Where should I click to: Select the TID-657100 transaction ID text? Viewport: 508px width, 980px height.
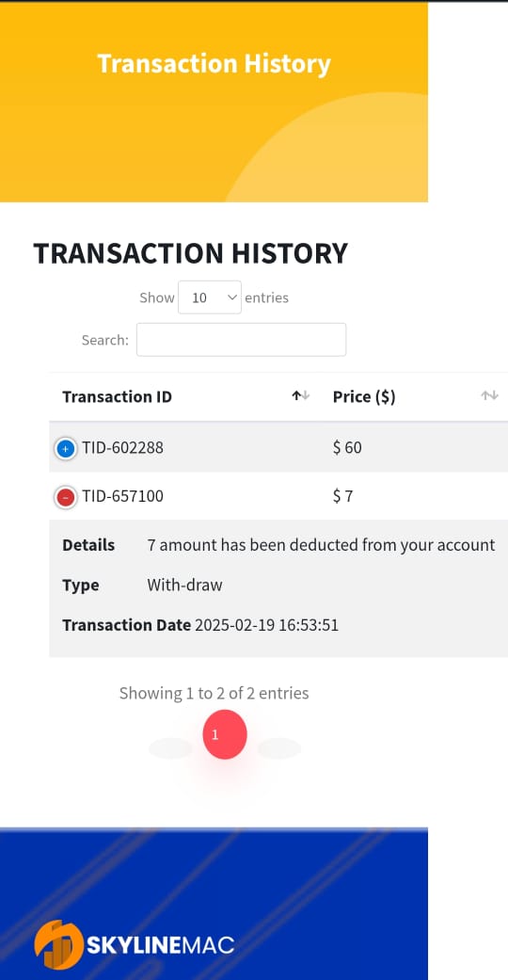coord(122,496)
